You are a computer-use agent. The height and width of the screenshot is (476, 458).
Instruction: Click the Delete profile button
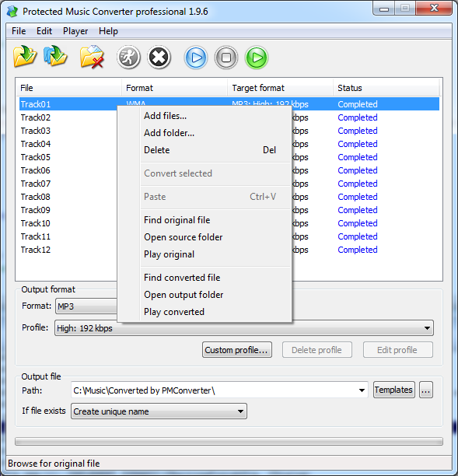click(316, 350)
